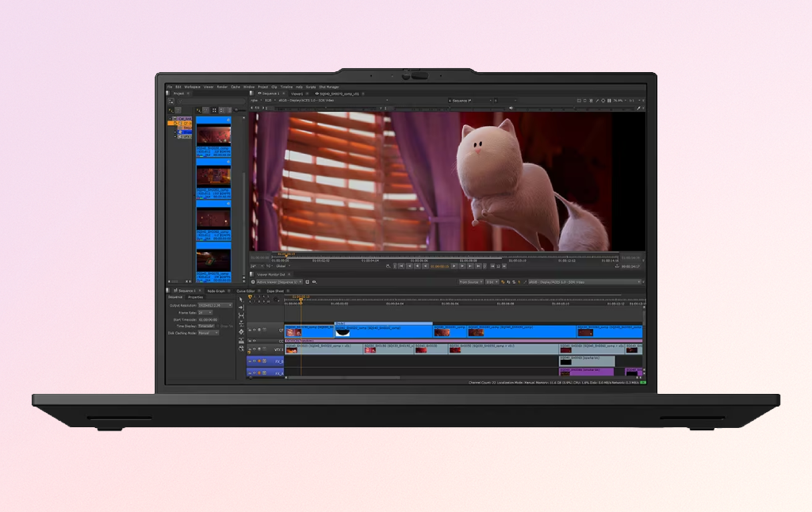Switch to the Node Graph tab
This screenshot has width=812, height=512.
click(216, 291)
